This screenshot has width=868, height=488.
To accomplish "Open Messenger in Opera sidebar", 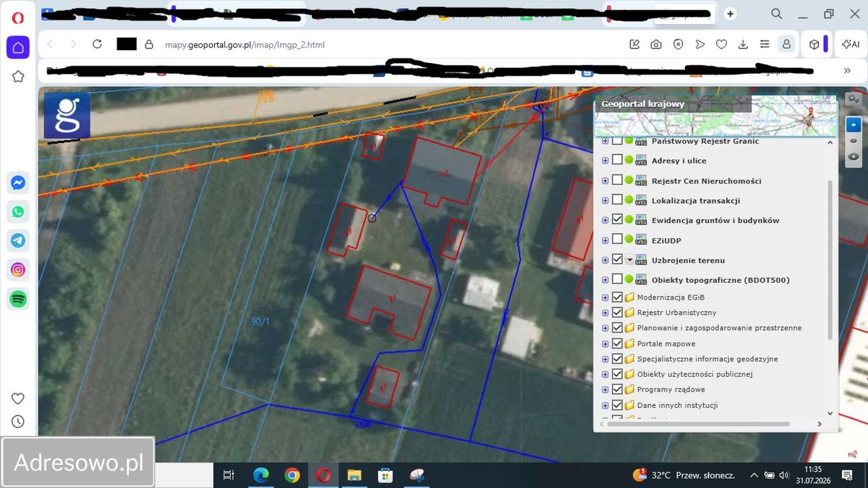I will [x=18, y=183].
